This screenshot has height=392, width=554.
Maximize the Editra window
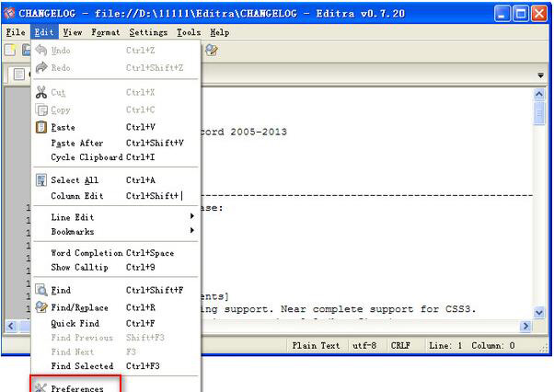521,14
